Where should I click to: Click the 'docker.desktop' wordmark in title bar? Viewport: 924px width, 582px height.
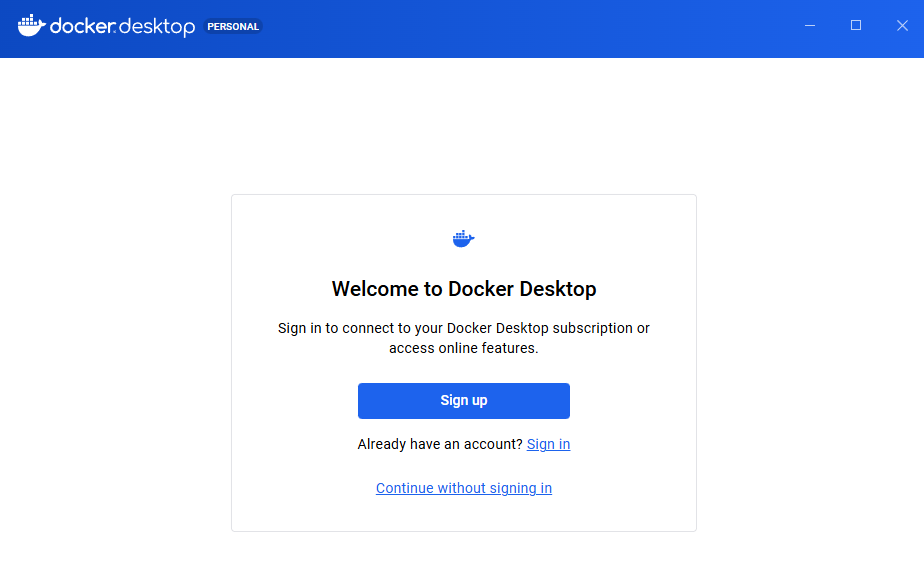click(x=123, y=27)
